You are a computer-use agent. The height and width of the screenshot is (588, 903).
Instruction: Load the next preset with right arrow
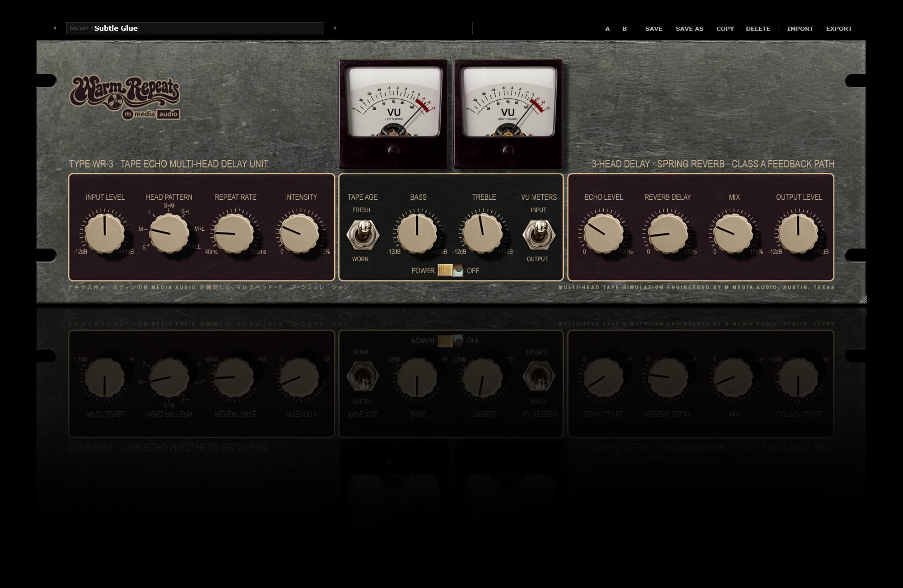point(335,28)
